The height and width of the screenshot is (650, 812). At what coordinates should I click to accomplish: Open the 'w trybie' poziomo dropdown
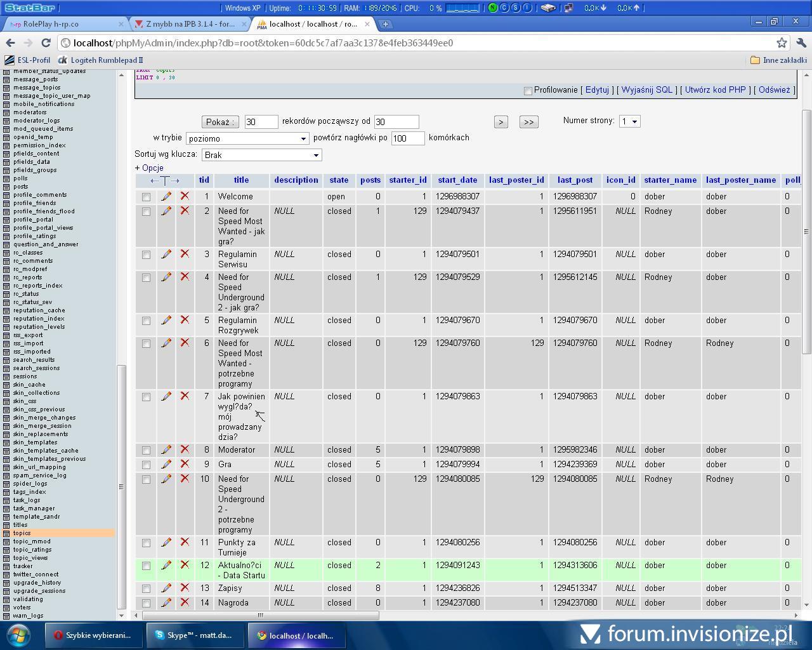point(247,138)
